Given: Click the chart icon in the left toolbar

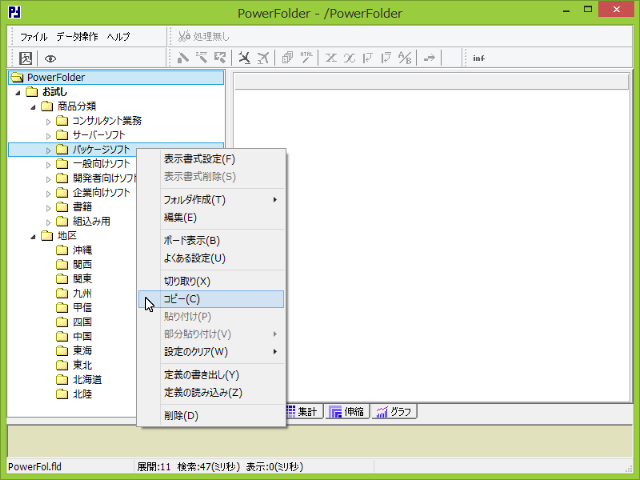Looking at the screenshot, I should coord(25,58).
